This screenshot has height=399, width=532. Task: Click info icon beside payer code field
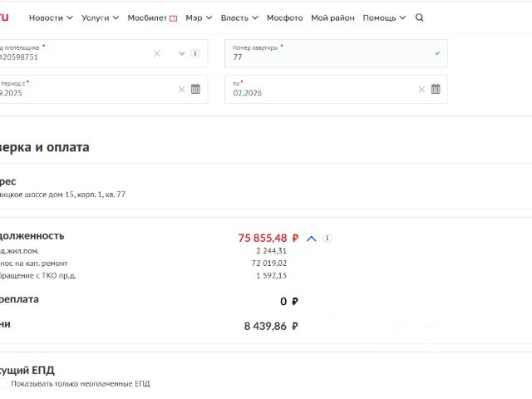point(195,53)
